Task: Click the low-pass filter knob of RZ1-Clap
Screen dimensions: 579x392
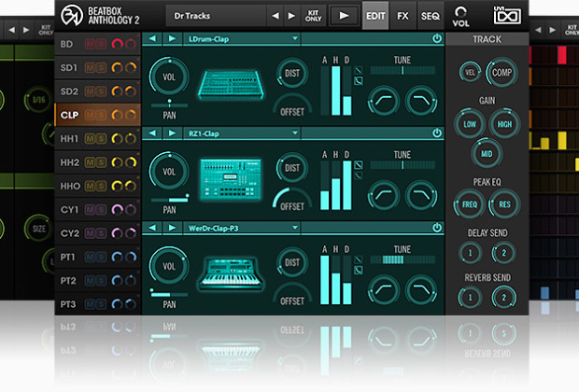Action: click(x=421, y=195)
